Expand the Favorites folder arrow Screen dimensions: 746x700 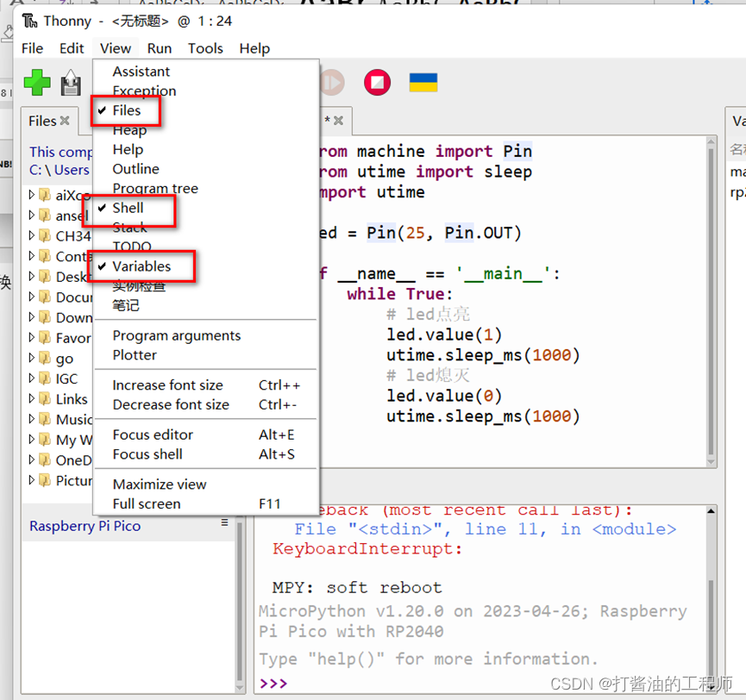click(31, 337)
